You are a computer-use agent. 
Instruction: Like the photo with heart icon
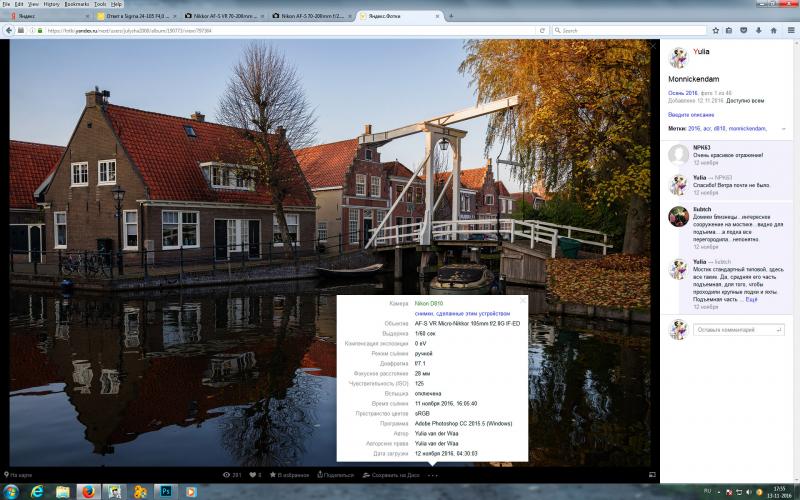tap(255, 475)
